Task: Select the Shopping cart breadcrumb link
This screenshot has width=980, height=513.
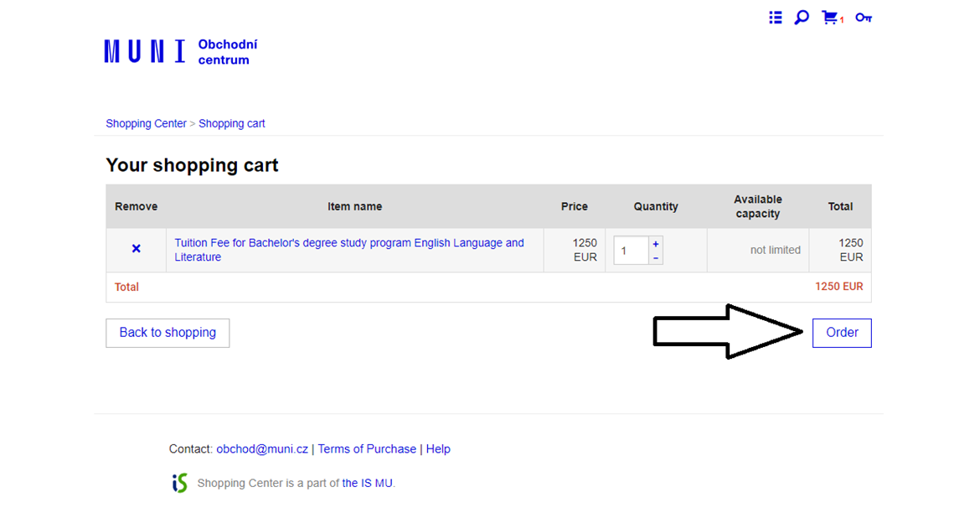Action: (x=231, y=123)
